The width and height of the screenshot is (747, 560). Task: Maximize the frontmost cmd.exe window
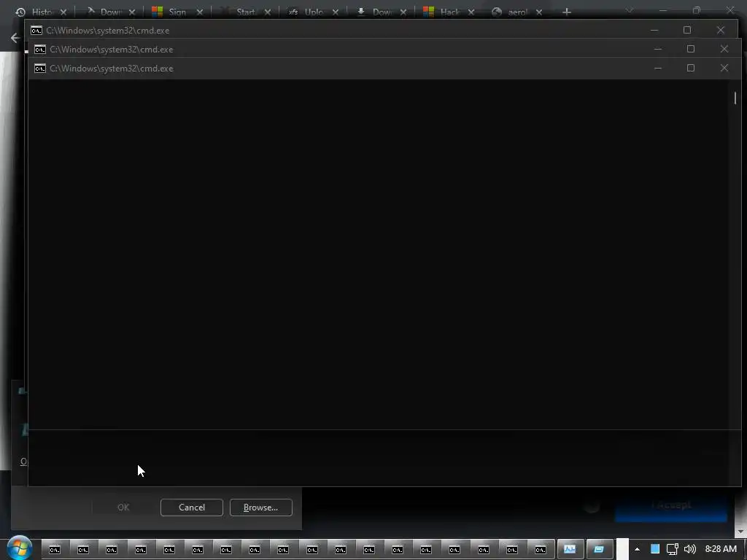[690, 68]
